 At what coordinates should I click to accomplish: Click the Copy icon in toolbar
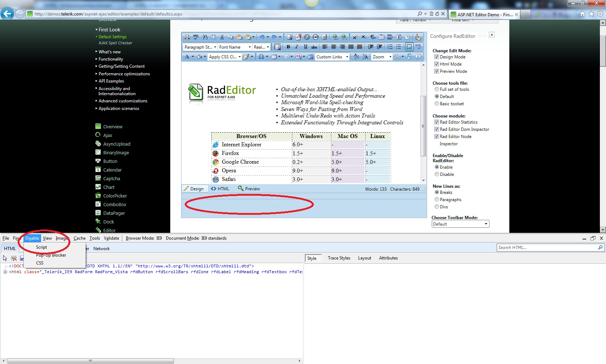click(x=231, y=37)
